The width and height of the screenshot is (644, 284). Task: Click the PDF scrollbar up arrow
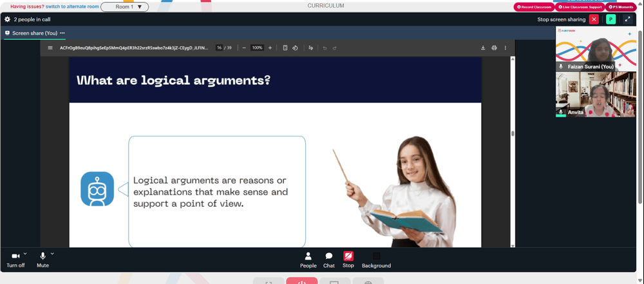click(x=513, y=59)
